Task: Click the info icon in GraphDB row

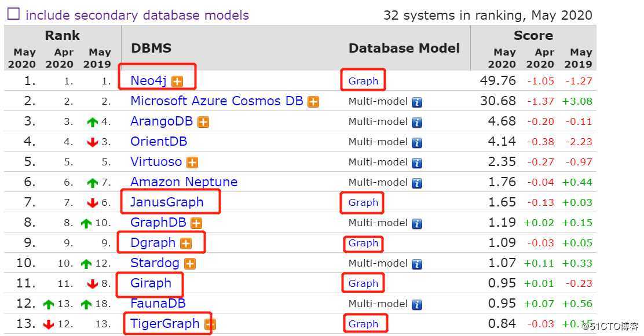Action: [417, 224]
